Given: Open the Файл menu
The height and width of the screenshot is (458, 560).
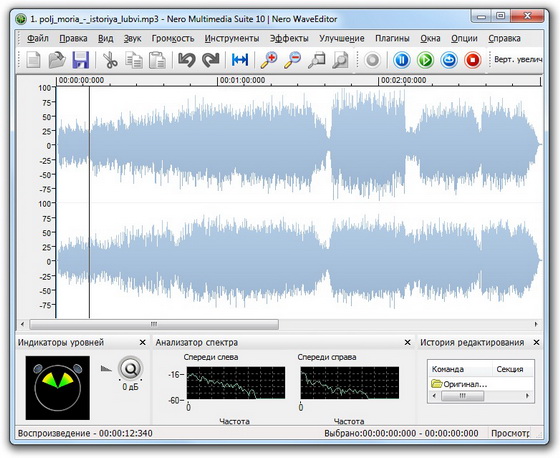Looking at the screenshot, I should [38, 38].
